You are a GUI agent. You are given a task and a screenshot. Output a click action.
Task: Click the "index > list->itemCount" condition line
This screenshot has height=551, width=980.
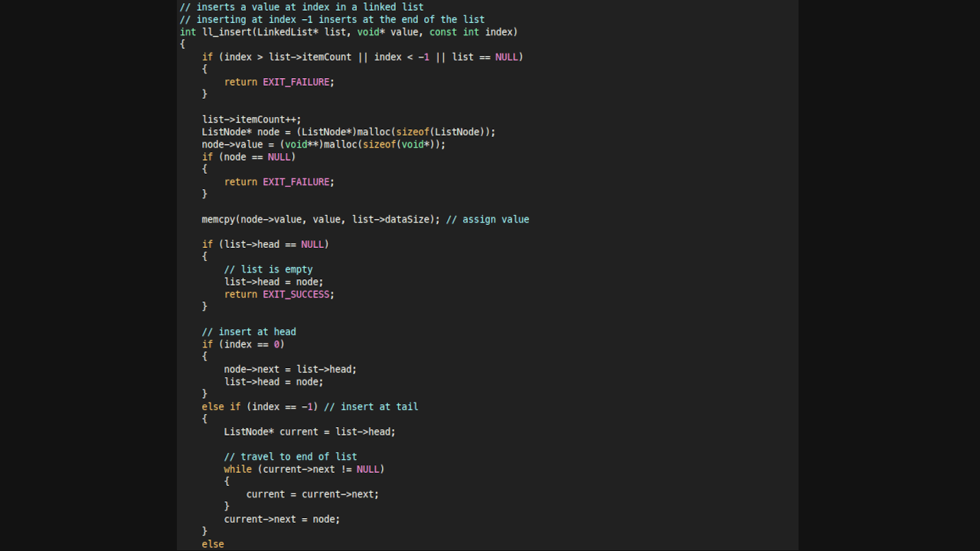[x=363, y=57]
